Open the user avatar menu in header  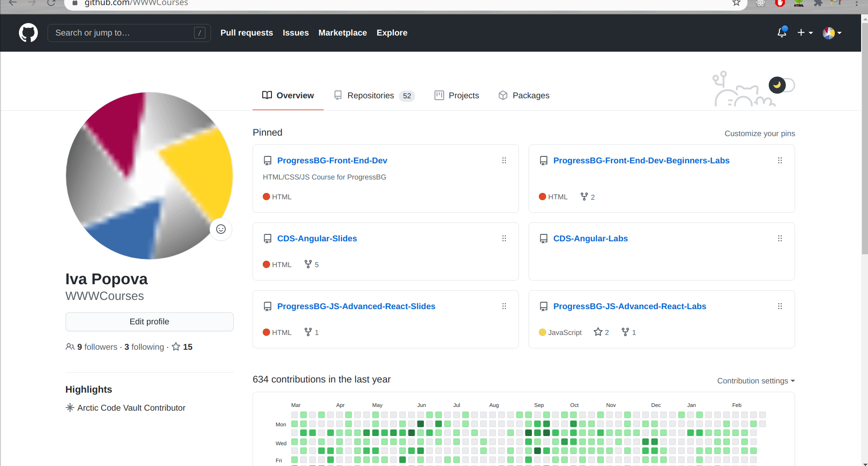coord(832,33)
